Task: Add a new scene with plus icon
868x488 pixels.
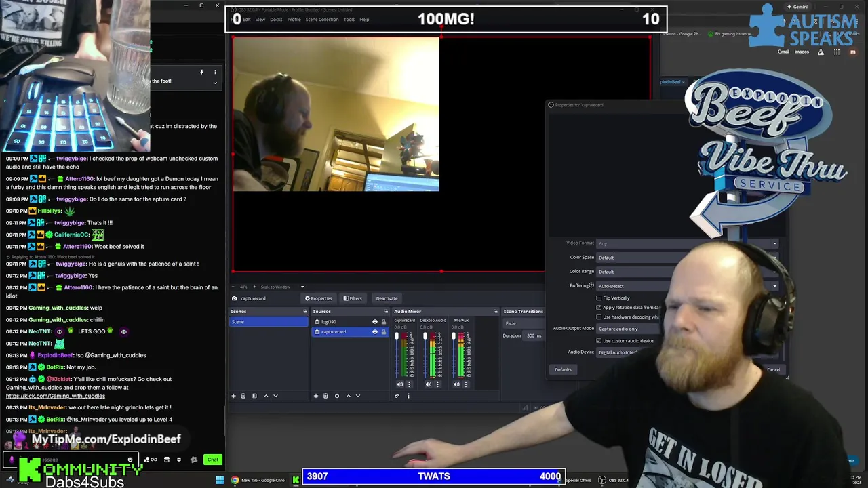Action: click(x=234, y=396)
